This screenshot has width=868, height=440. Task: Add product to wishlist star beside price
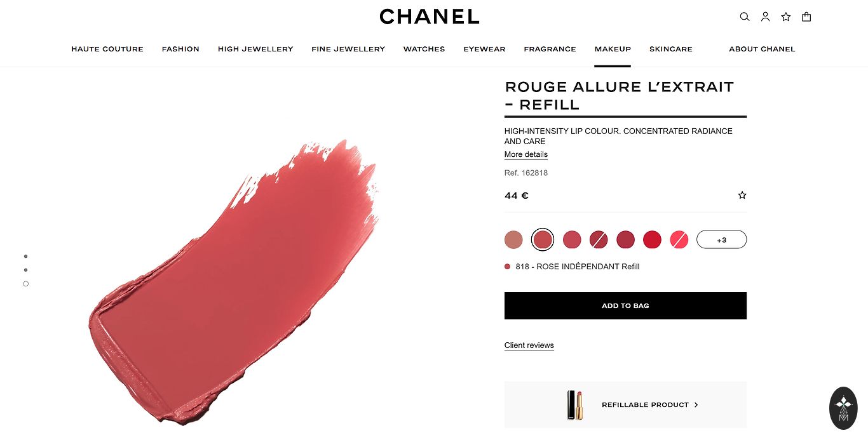(742, 196)
